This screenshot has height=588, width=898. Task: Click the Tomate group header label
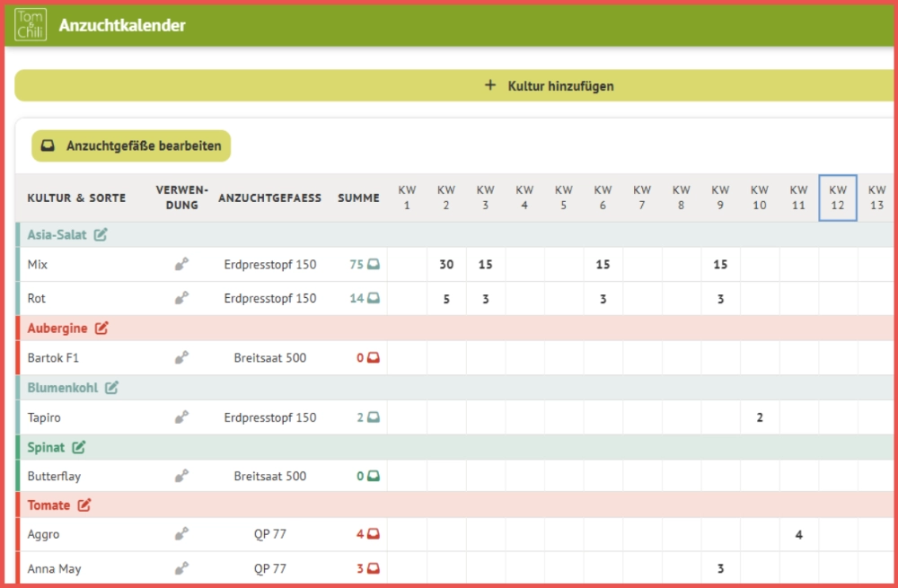tap(48, 505)
